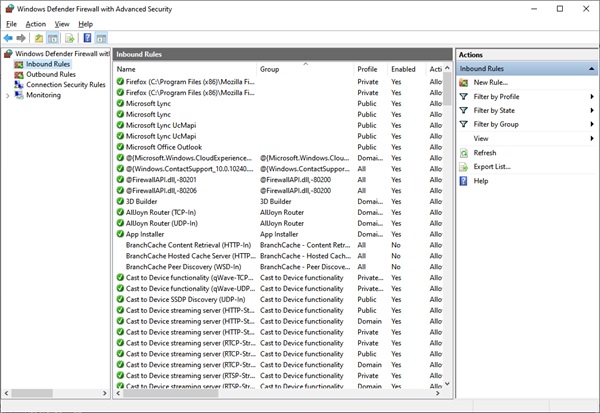Image resolution: width=600 pixels, height=413 pixels.
Task: Select the first Microsoft Lync UcMapi rule
Action: [279, 125]
